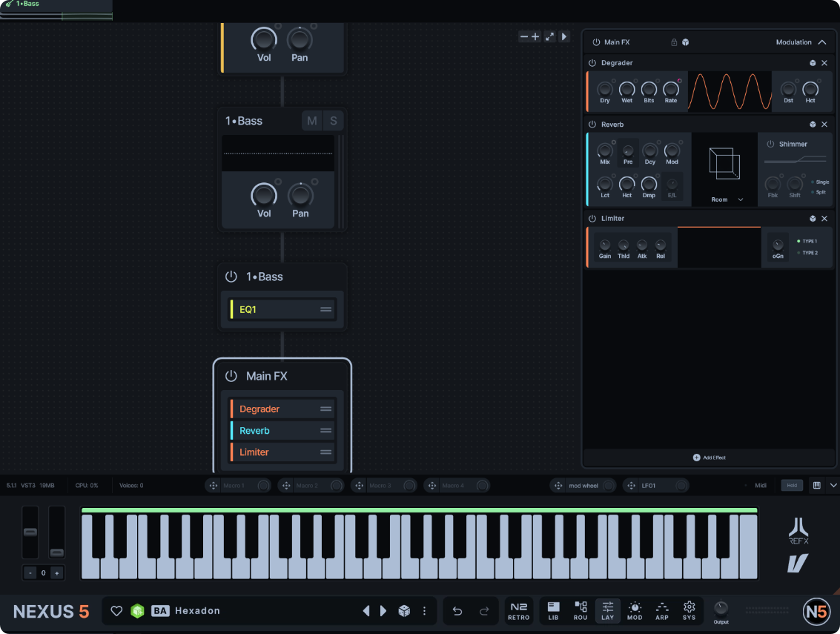Viewport: 840px width, 634px height.
Task: Toggle the Main FX power in the panel header
Action: [596, 42]
